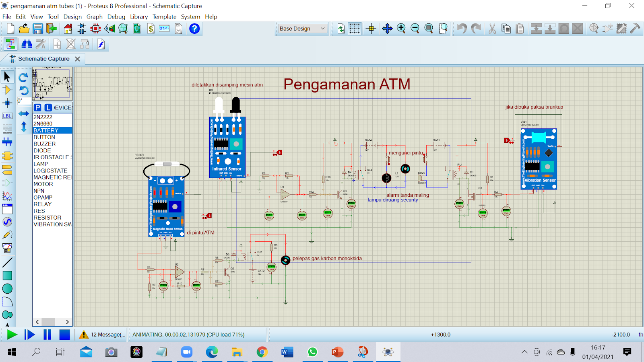Rotate clockwise with the blue arrow
Image resolution: width=644 pixels, height=362 pixels.
coord(24,77)
